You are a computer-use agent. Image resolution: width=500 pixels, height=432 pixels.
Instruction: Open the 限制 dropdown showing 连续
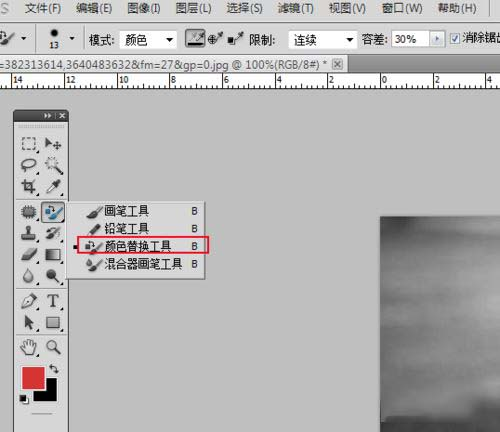click(x=323, y=40)
